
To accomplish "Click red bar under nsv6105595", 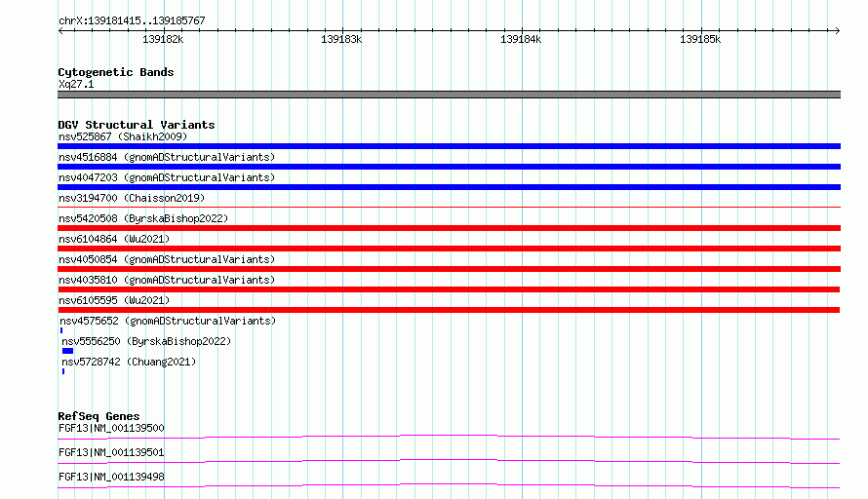I will point(449,310).
